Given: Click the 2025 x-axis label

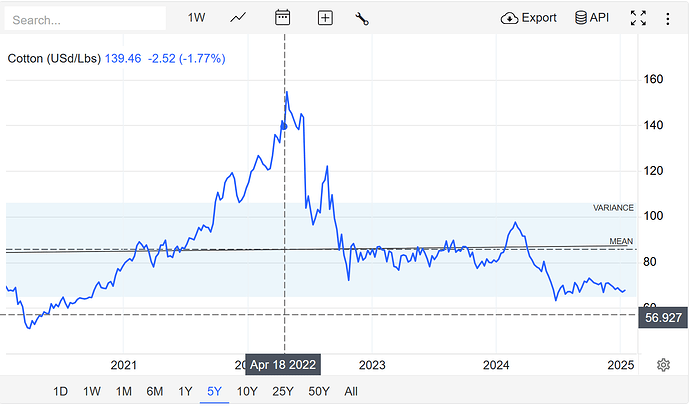Looking at the screenshot, I should click(x=620, y=365).
